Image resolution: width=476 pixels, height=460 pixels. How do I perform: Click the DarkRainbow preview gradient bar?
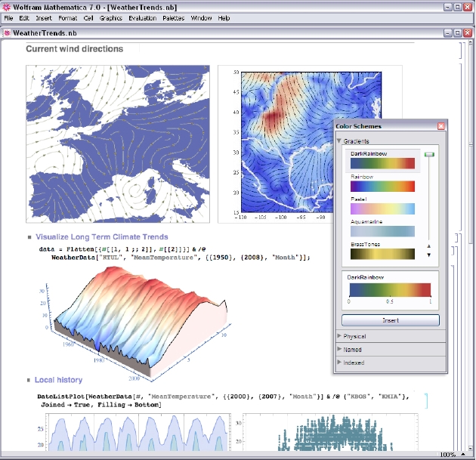click(x=390, y=290)
